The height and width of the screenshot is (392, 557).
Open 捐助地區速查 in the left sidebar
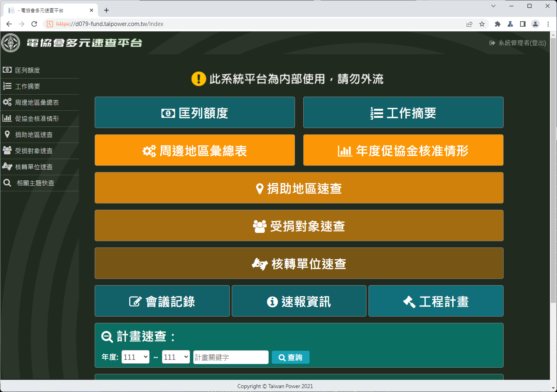(40, 135)
